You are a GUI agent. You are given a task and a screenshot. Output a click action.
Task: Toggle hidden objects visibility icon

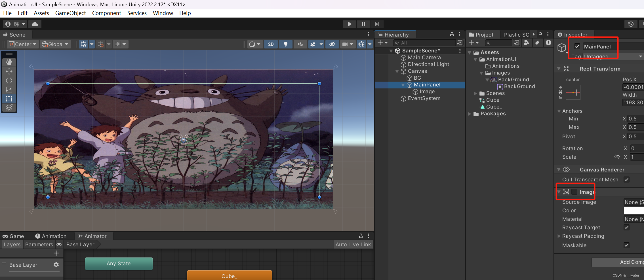pyautogui.click(x=332, y=44)
